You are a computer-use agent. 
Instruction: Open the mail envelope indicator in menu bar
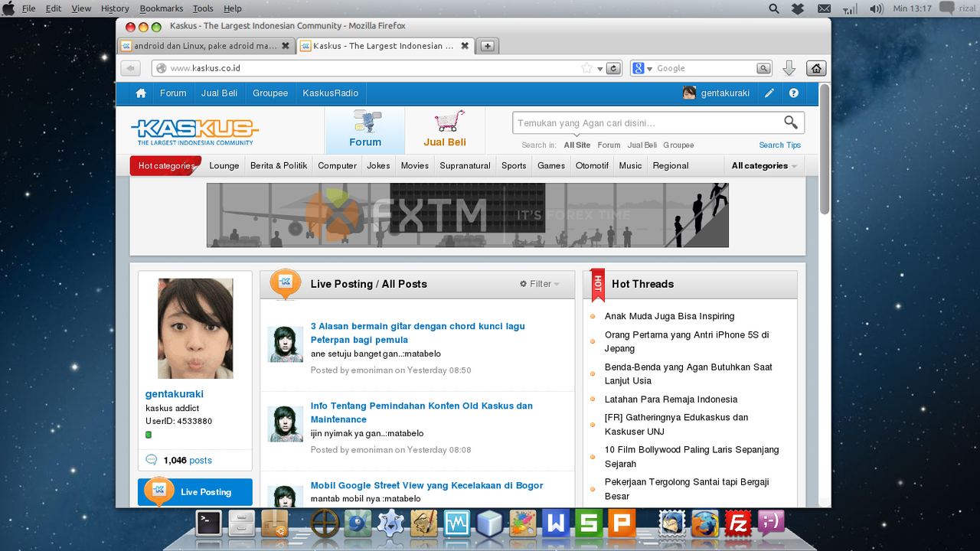(824, 8)
